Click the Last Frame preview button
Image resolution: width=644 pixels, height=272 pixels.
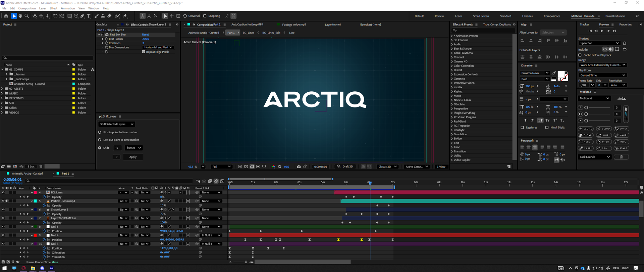click(x=614, y=31)
